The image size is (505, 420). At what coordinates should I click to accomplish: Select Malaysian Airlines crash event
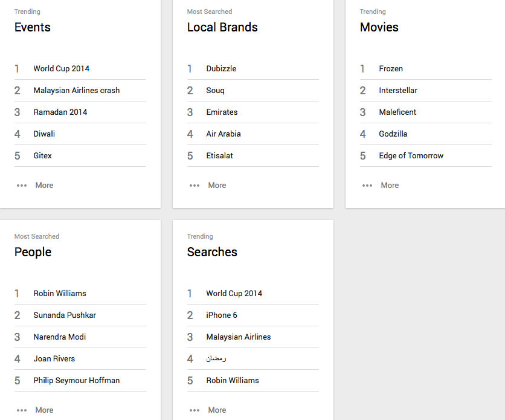76,91
